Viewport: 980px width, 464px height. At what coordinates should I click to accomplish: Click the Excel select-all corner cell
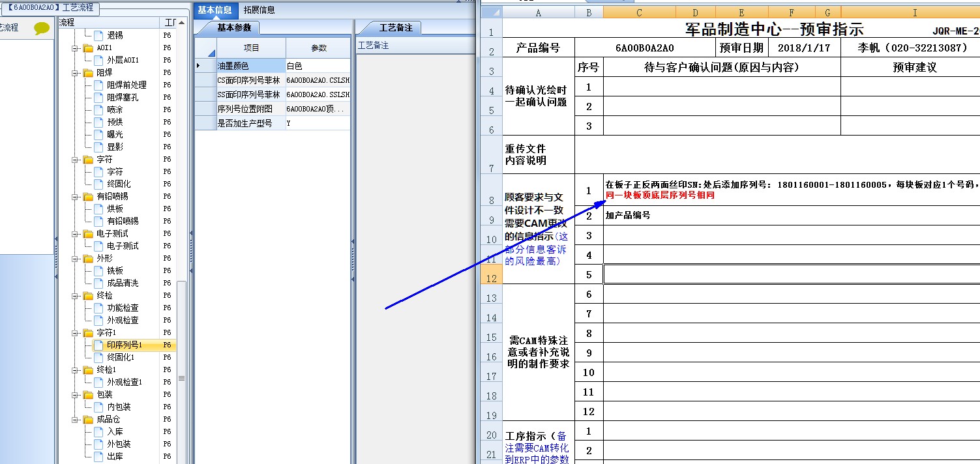(492, 12)
